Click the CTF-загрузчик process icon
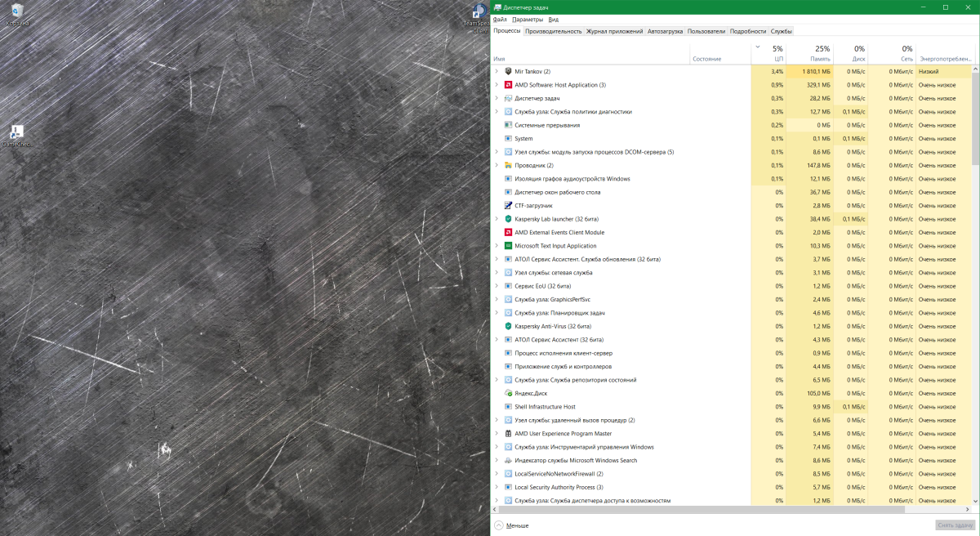Viewport: 980px width, 536px height. point(508,206)
